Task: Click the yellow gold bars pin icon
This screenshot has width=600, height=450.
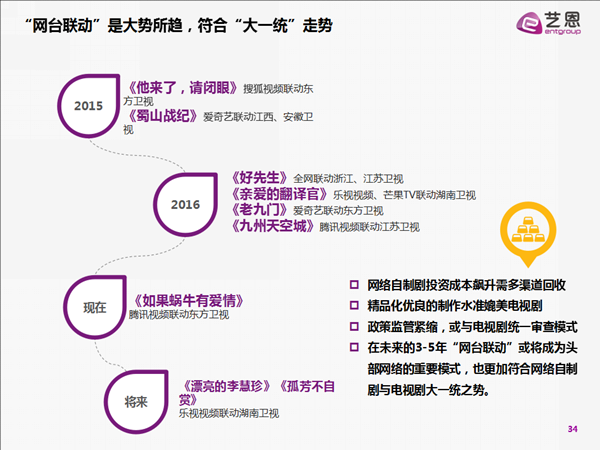Action: click(x=528, y=234)
